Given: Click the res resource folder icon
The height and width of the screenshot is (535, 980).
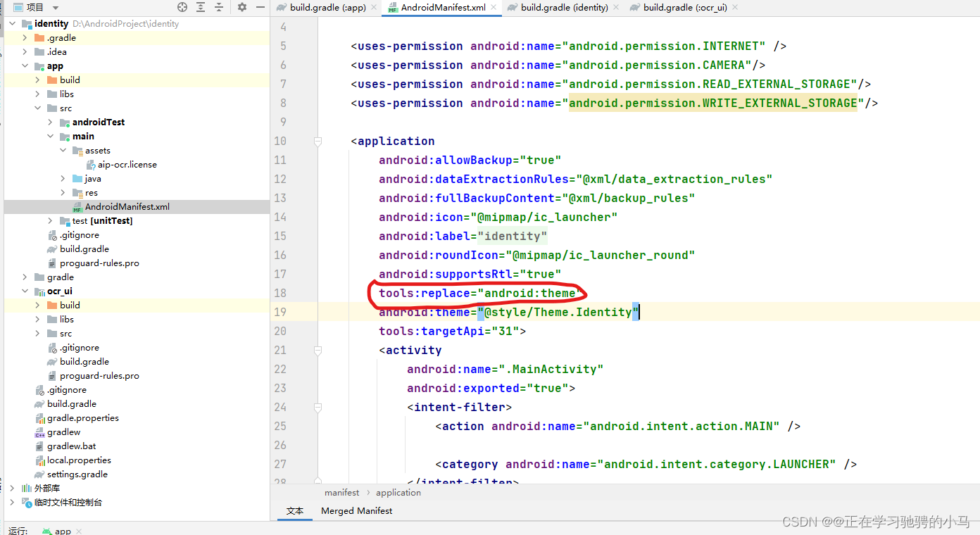Looking at the screenshot, I should [x=77, y=193].
